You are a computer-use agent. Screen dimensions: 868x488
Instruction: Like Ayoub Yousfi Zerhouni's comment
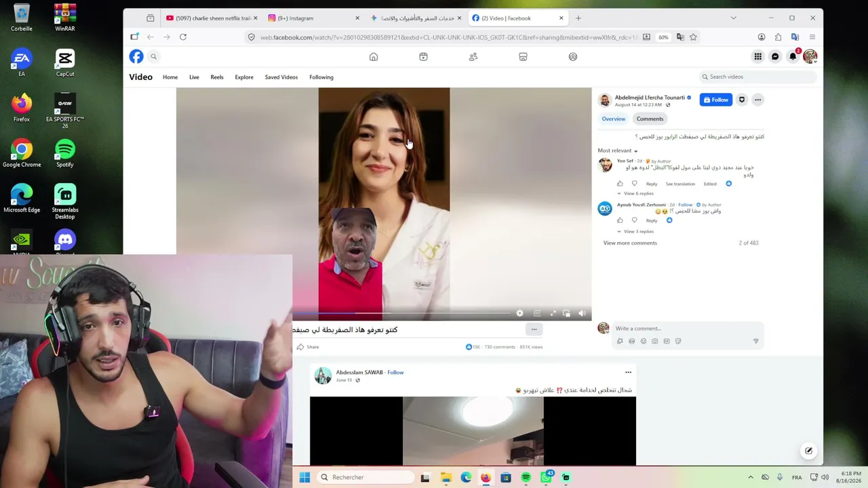620,220
